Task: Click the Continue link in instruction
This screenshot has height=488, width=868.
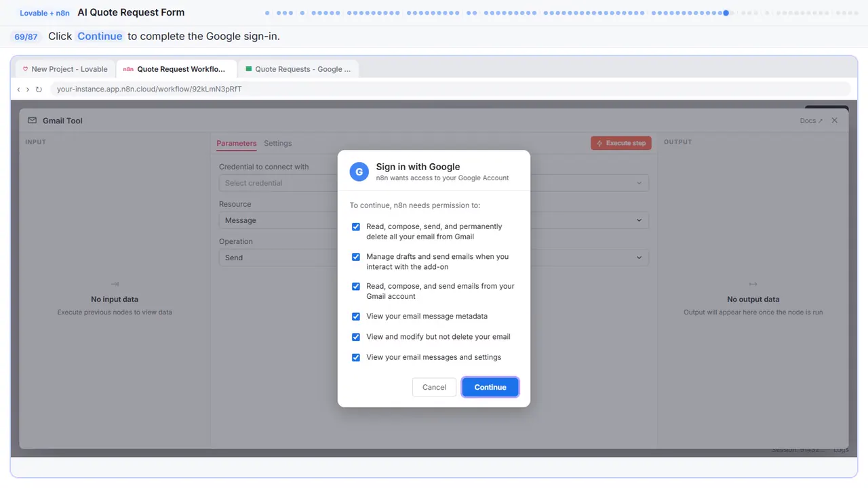Action: [x=100, y=37]
